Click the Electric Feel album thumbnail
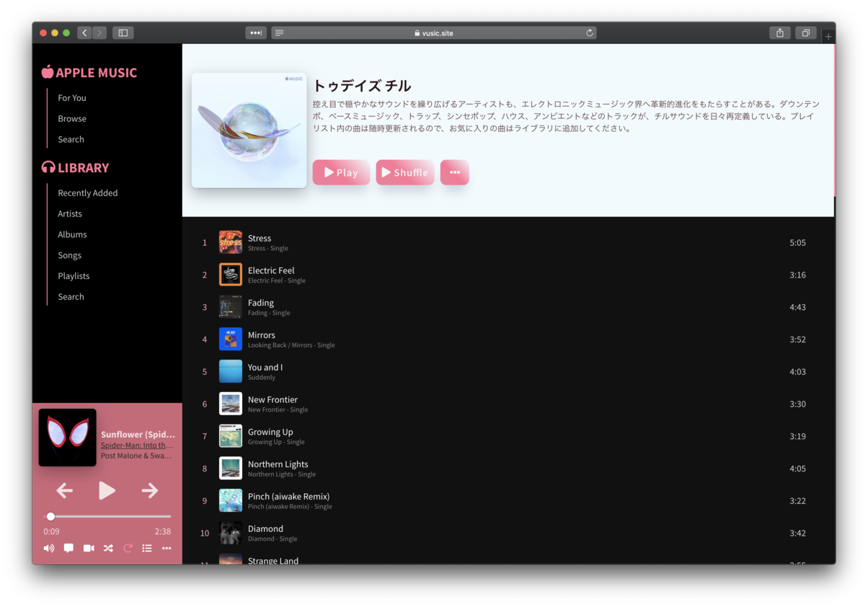The image size is (868, 607). (x=231, y=275)
